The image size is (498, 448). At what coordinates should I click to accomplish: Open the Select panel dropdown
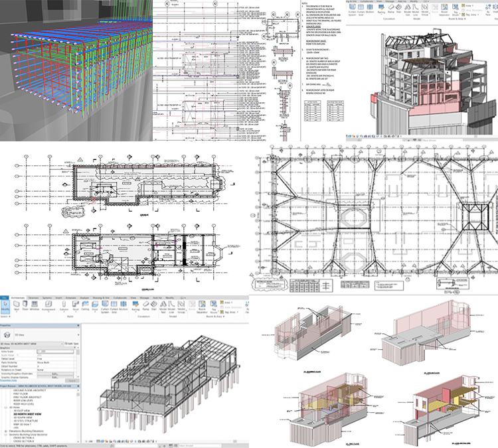click(7, 317)
